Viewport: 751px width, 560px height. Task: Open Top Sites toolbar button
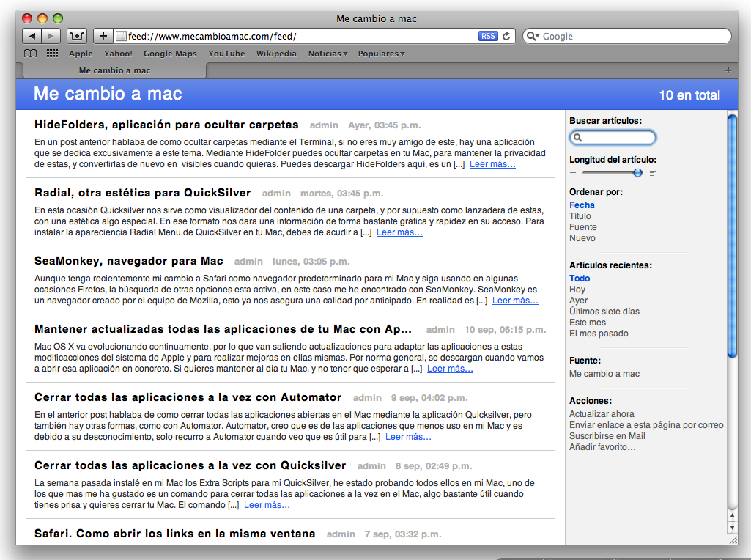click(x=77, y=36)
